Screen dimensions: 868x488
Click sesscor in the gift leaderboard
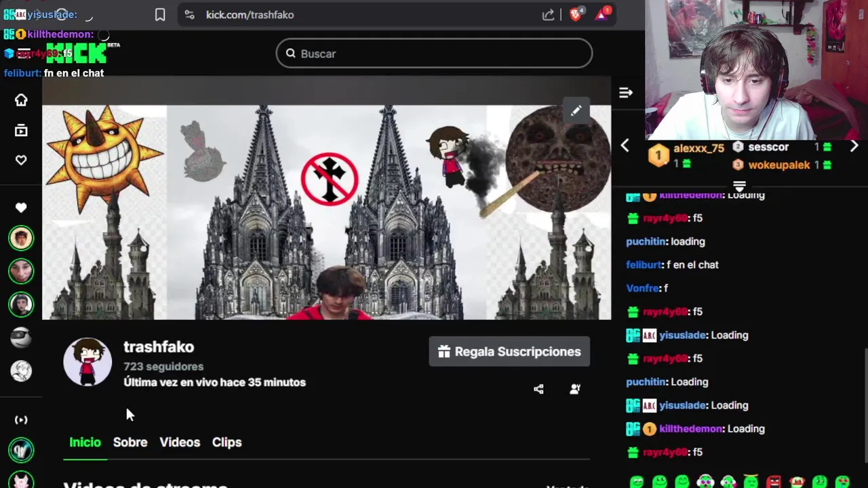768,147
